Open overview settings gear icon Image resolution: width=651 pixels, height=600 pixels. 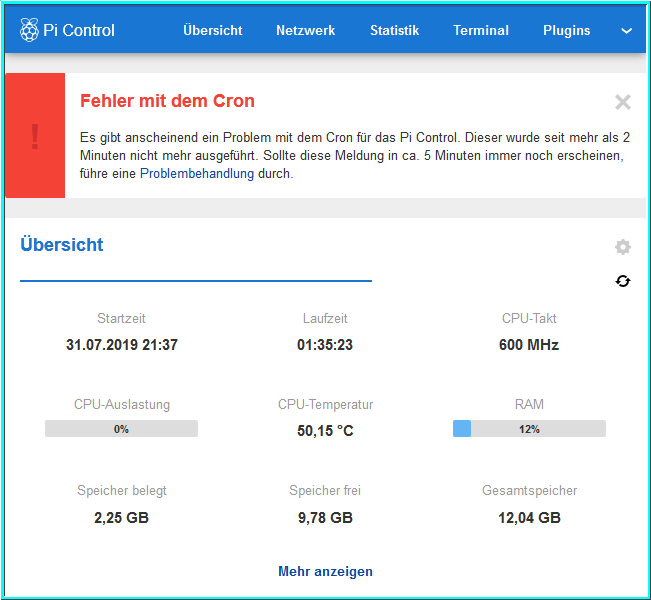pos(623,247)
